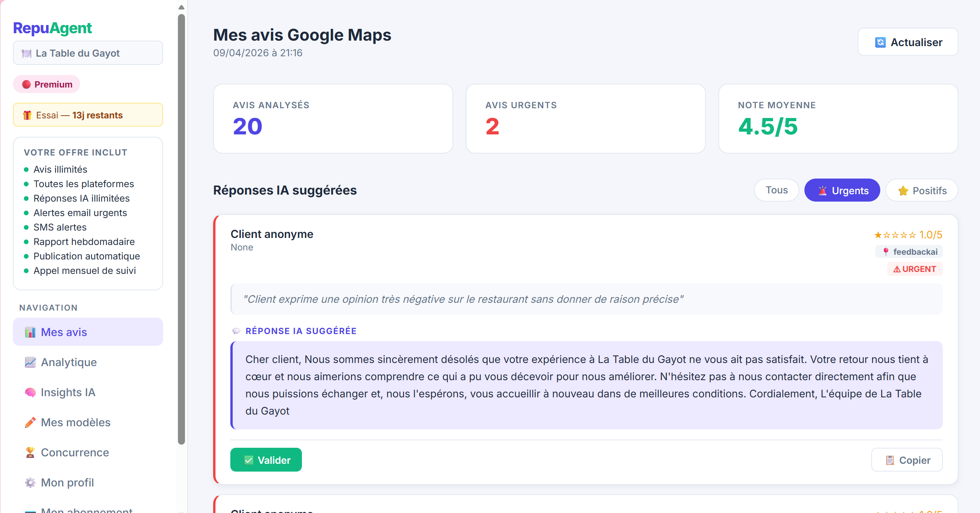This screenshot has width=980, height=513.
Task: Click the trophy icon for Concurrence
Action: 30,452
